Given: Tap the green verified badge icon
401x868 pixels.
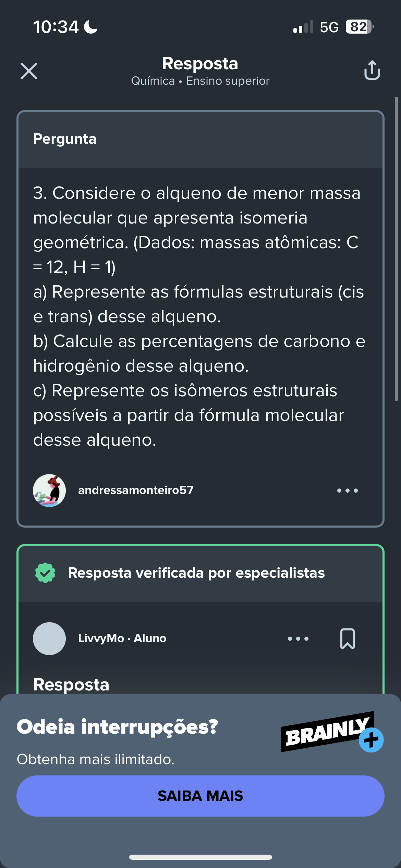Looking at the screenshot, I should point(45,573).
